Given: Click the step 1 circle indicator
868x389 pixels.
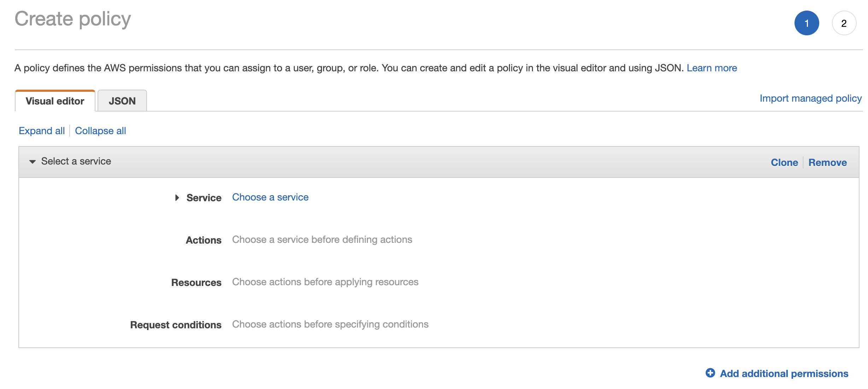Looking at the screenshot, I should [x=808, y=23].
